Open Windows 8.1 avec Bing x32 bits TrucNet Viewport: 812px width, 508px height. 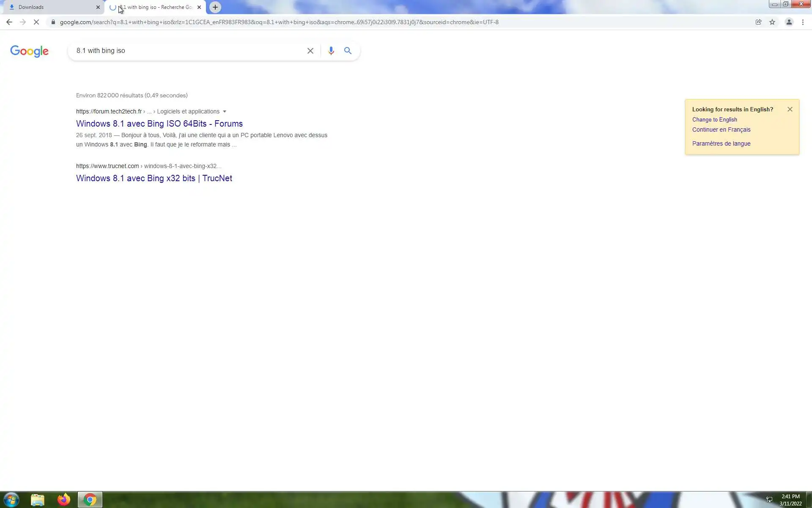(154, 178)
